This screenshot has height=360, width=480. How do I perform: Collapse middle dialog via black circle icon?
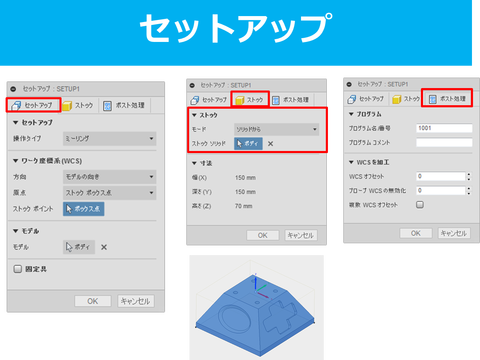tap(192, 85)
